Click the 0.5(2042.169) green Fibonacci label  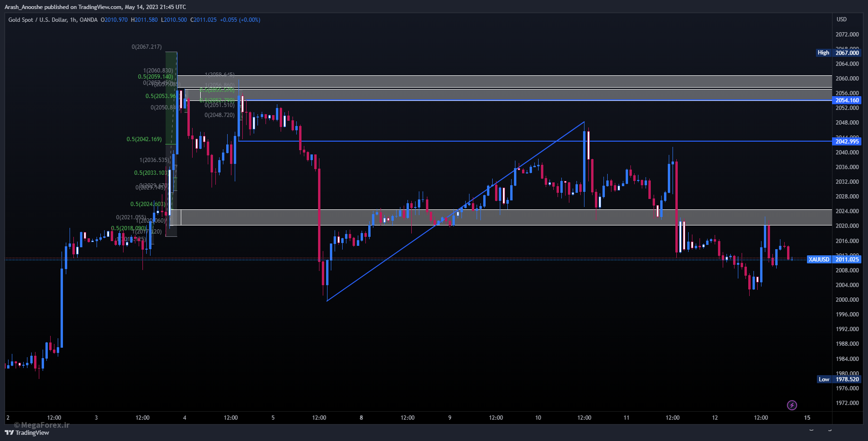pyautogui.click(x=144, y=139)
